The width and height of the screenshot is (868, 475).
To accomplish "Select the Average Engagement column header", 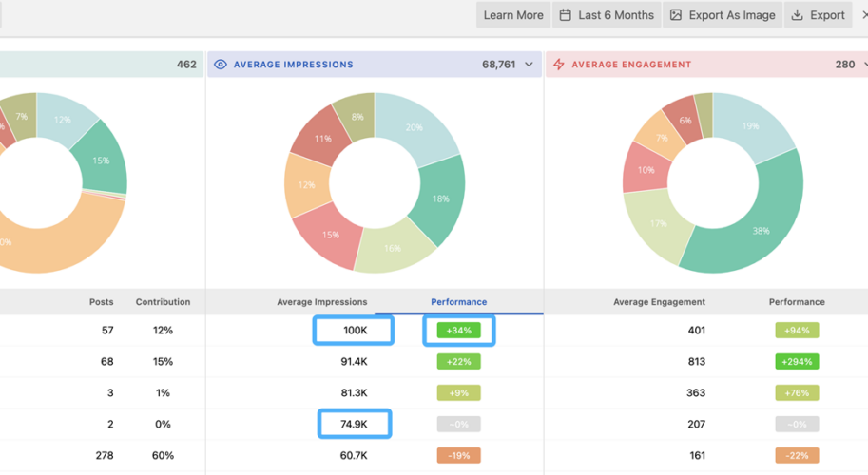I will [659, 302].
